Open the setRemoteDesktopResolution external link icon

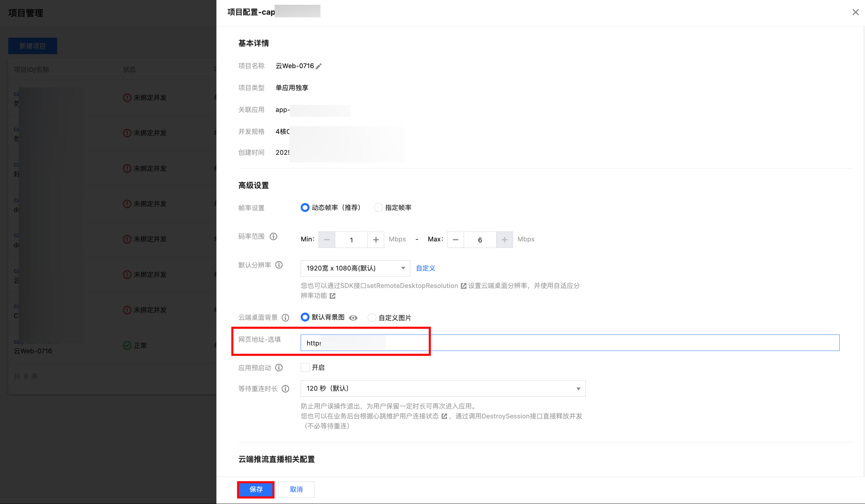click(x=463, y=286)
